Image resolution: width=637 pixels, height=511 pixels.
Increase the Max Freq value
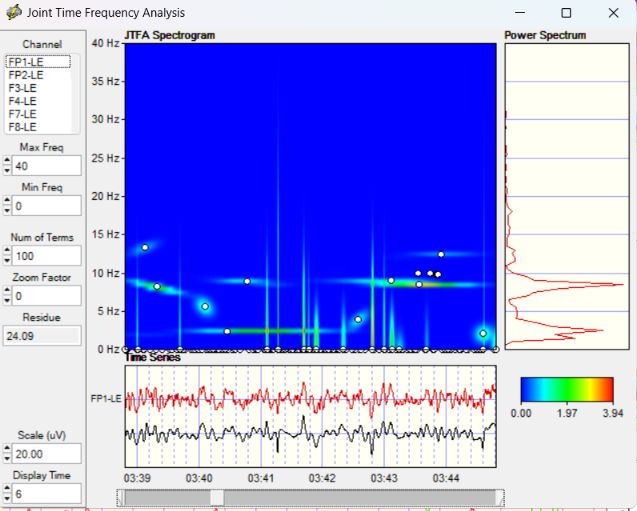7,161
